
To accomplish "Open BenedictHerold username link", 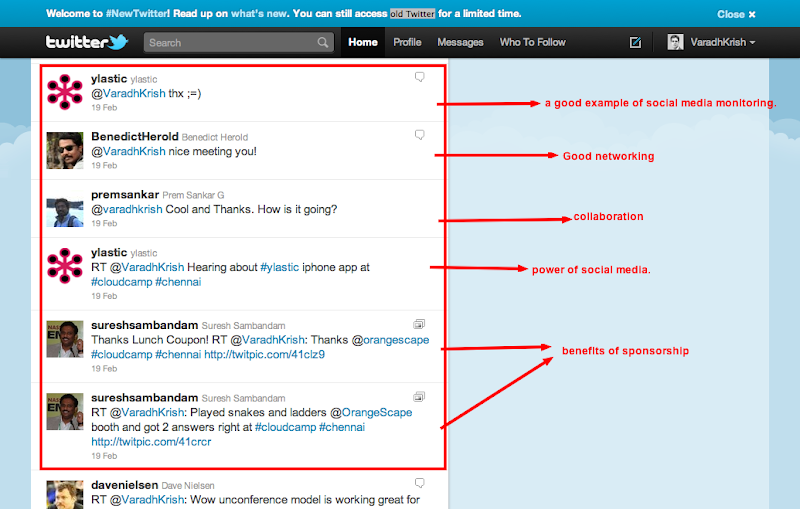I will [135, 136].
